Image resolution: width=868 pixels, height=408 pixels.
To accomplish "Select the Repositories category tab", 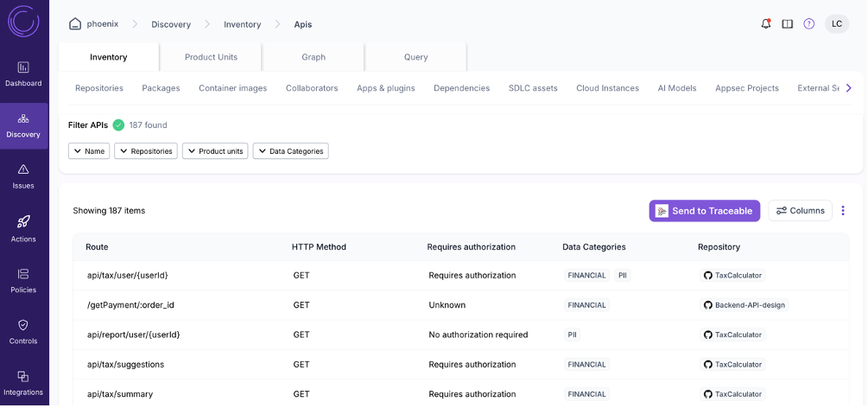I will tap(99, 88).
